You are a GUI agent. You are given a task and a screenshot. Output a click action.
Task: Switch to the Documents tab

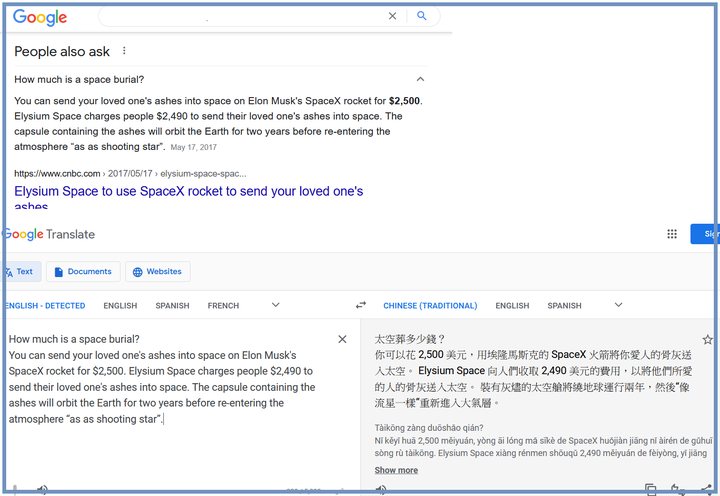(83, 271)
